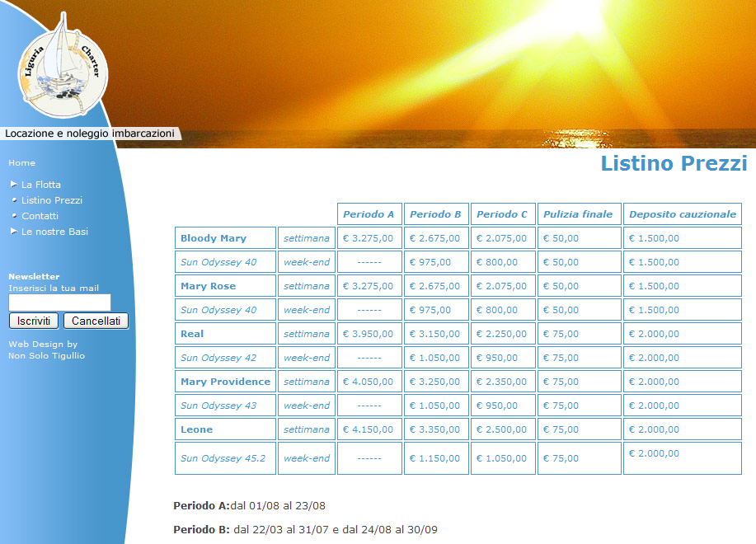This screenshot has height=544, width=756.
Task: Click the Periodo B date range line
Action: [x=305, y=529]
